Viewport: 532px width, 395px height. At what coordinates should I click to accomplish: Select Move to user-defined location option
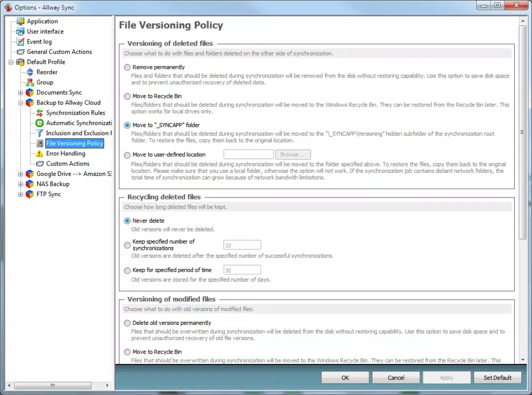[127, 155]
